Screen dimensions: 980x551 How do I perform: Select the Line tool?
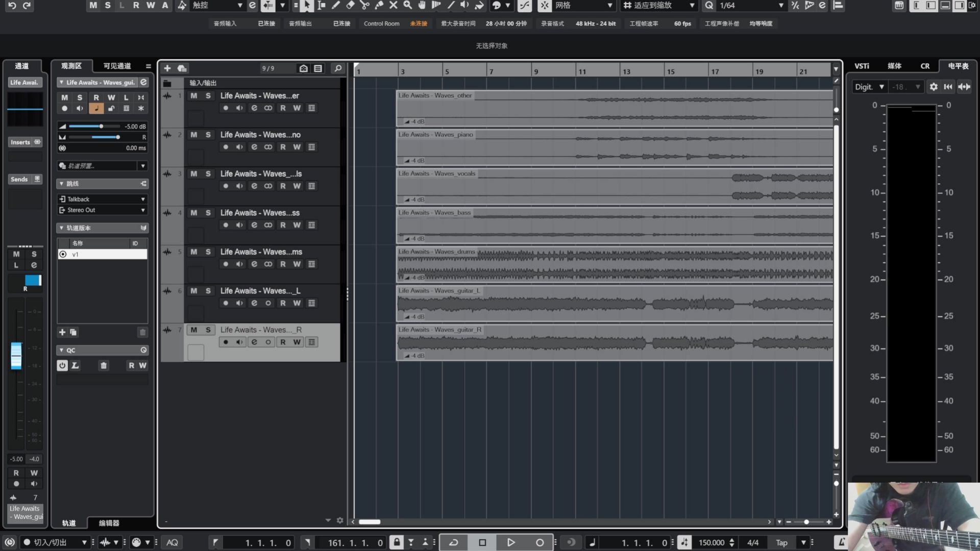[x=451, y=6]
